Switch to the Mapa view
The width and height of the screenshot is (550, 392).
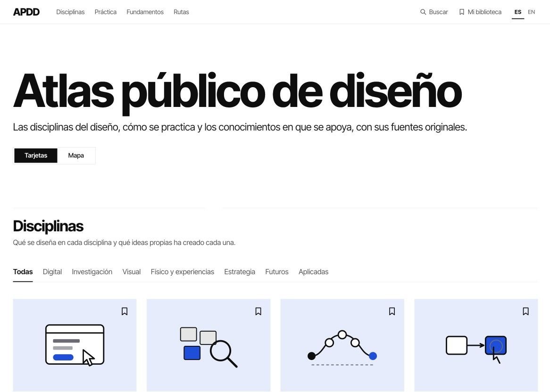pos(76,155)
